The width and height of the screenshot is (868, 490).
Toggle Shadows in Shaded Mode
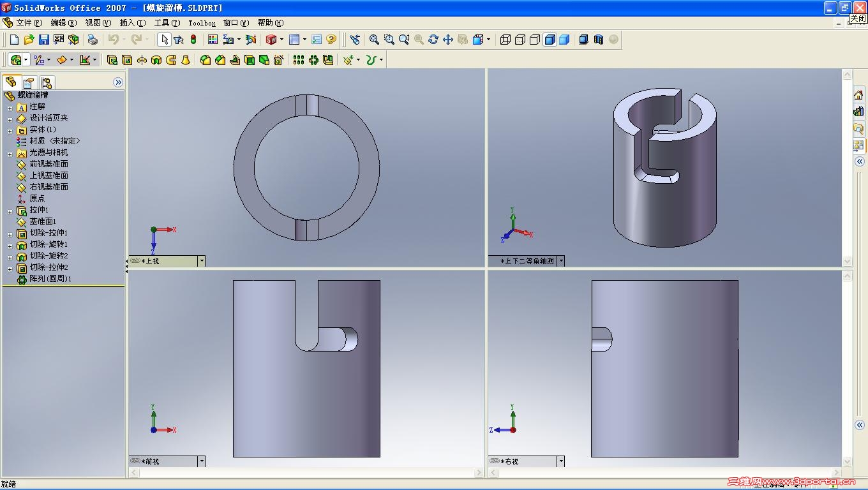pyautogui.click(x=583, y=40)
